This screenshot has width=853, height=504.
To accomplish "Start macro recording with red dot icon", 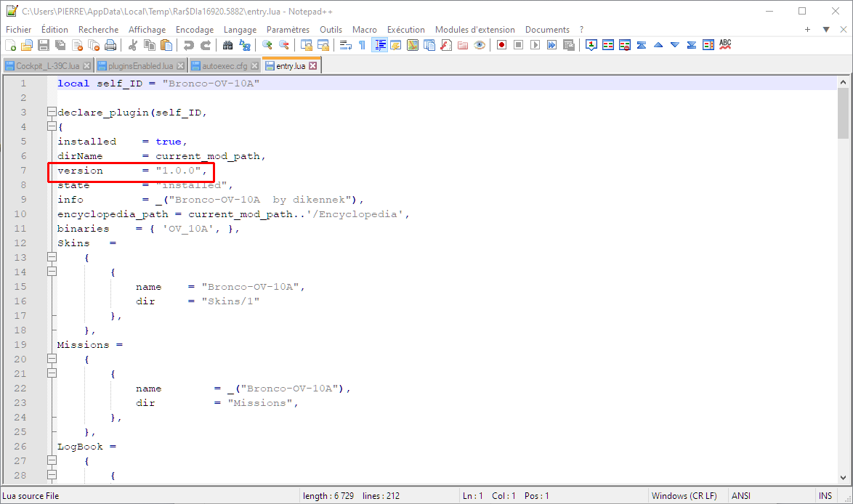I will point(501,45).
